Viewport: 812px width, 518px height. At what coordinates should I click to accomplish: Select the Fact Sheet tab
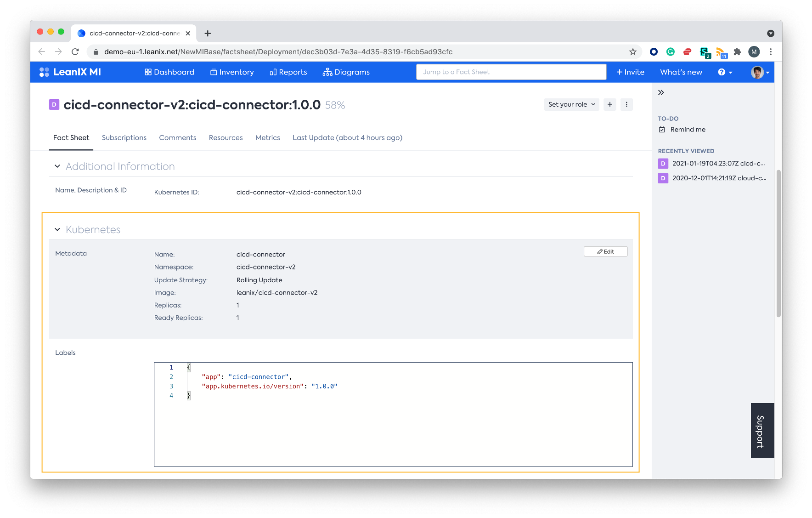point(71,138)
